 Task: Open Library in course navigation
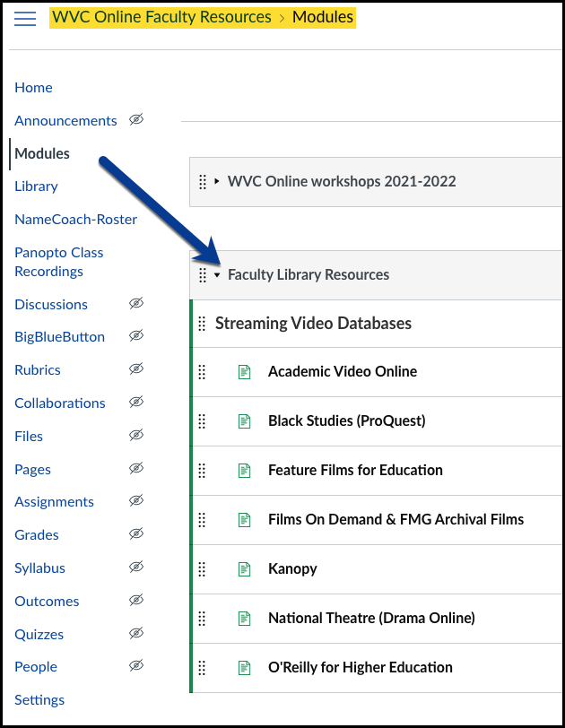[x=36, y=186]
